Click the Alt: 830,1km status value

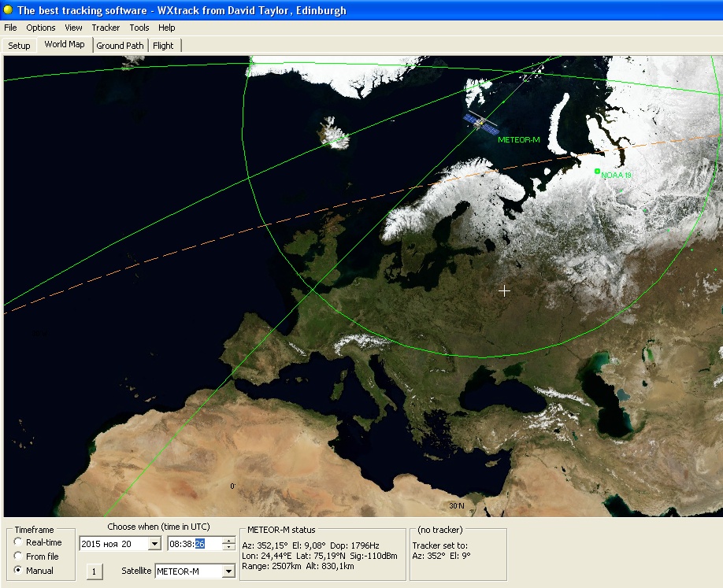click(330, 566)
